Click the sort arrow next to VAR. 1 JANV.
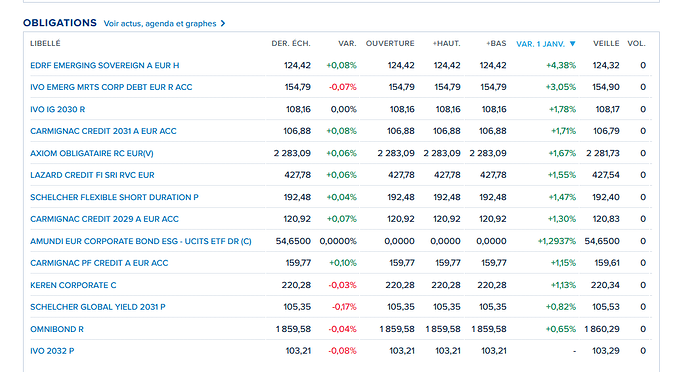Screen dimensions: 690x372 573,44
